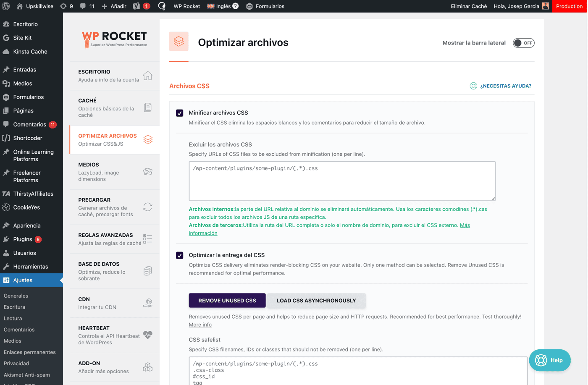Click the language help question mark icon
Screen dimensions: 588x385
[236, 6]
